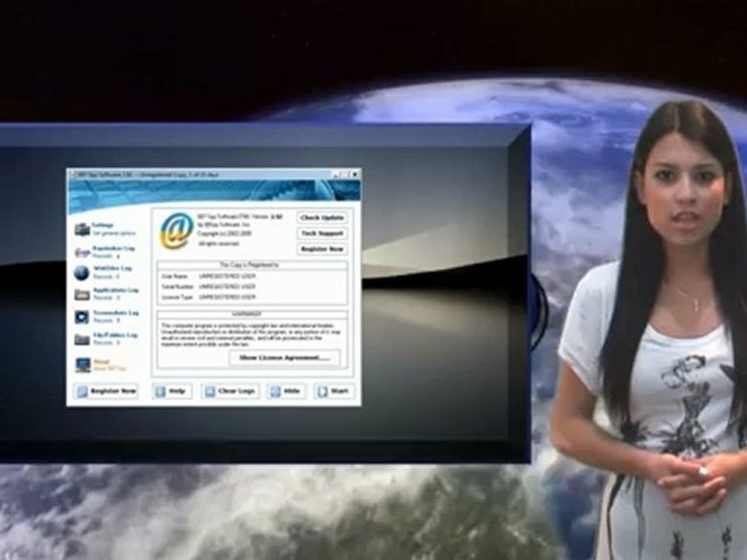This screenshot has width=747, height=560.
Task: Select the About item in sidebar
Action: pos(101,365)
